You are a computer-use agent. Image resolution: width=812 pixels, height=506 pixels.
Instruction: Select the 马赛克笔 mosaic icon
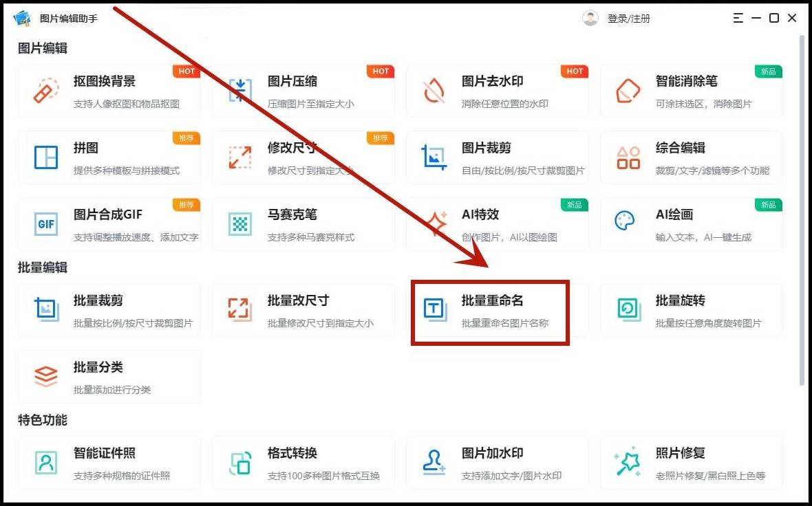coord(239,224)
